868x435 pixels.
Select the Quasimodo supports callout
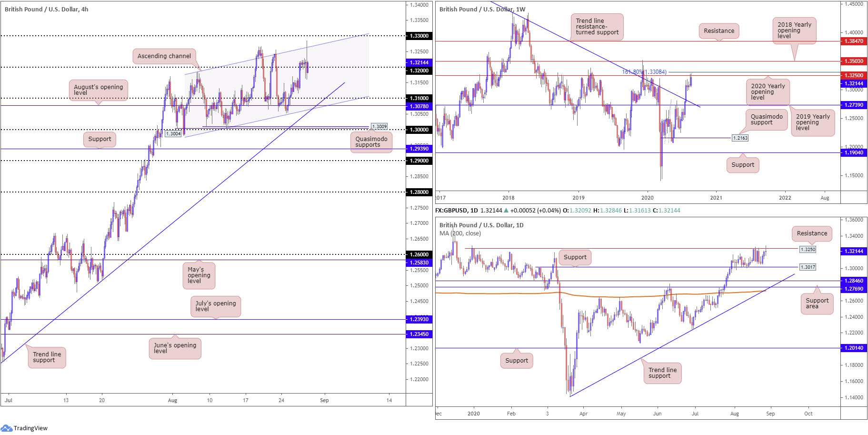pyautogui.click(x=371, y=142)
